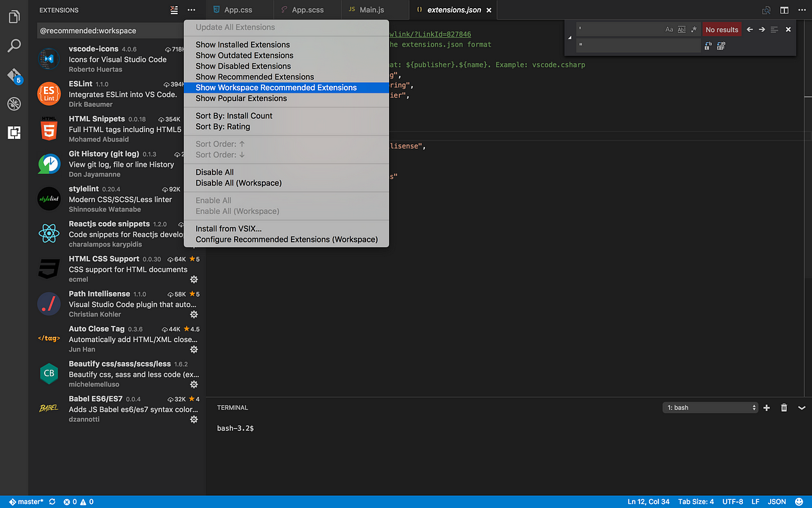
Task: Toggle Find in Selection in find widget
Action: click(x=775, y=30)
